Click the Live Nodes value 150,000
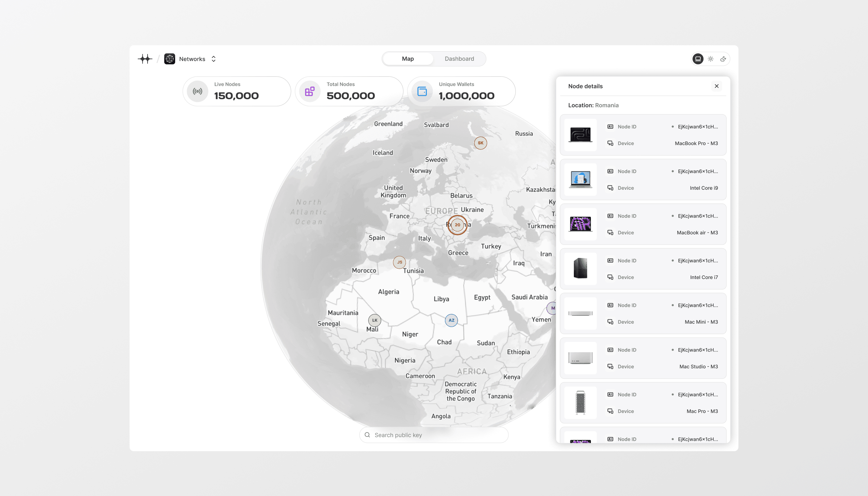This screenshot has height=496, width=868. 237,96
